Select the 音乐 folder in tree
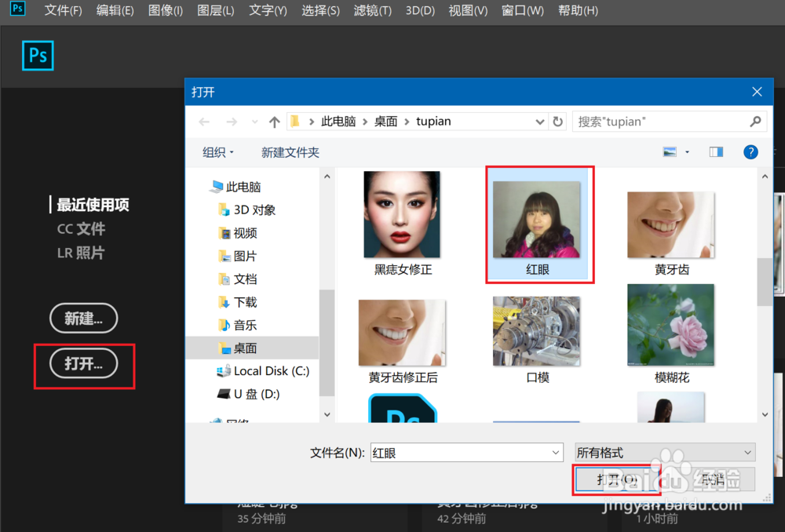785x532 pixels. click(x=239, y=325)
